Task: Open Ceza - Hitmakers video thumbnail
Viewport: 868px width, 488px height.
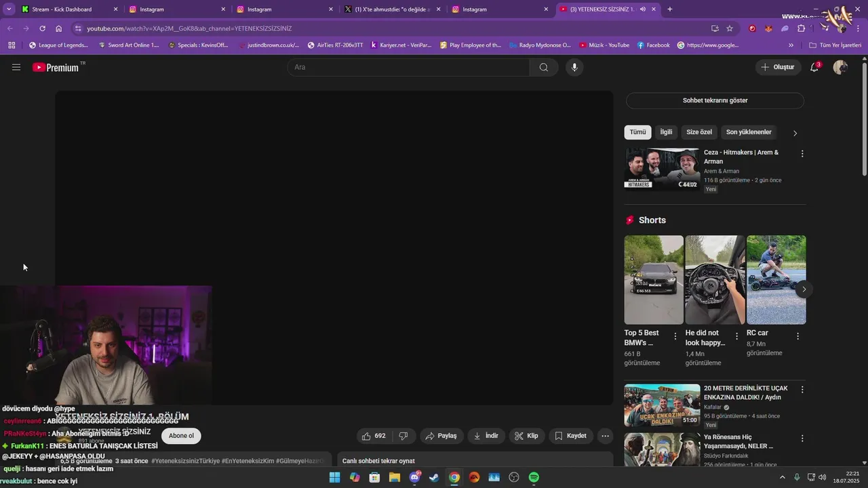Action: (x=662, y=169)
